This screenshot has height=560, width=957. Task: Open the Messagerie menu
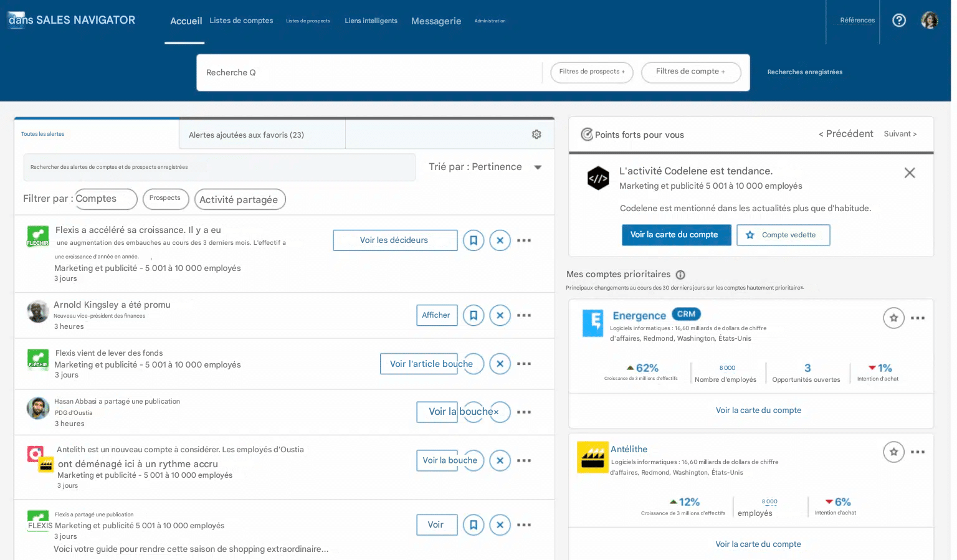coord(436,21)
